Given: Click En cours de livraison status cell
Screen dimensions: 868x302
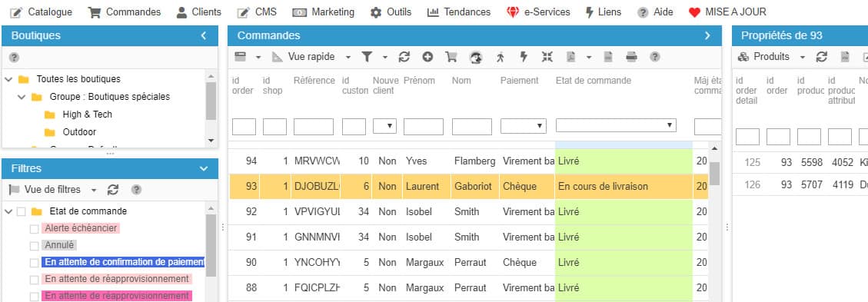Looking at the screenshot, I should click(624, 187).
